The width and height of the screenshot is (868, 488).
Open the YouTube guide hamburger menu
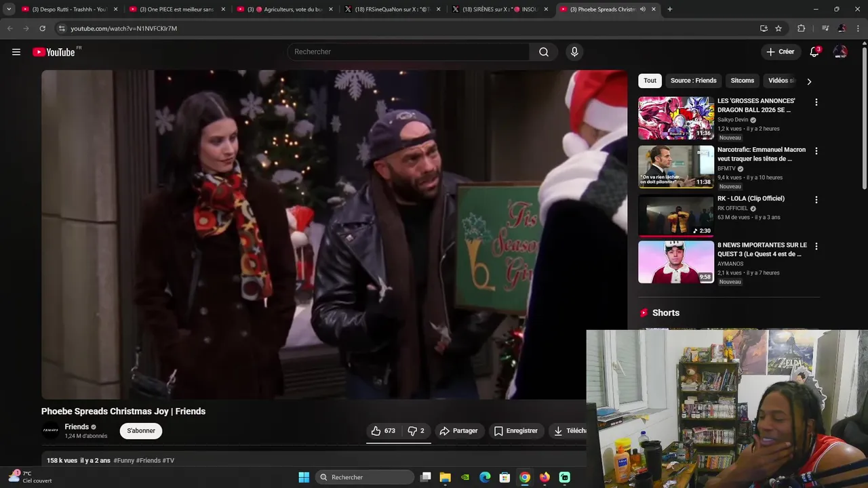coord(16,52)
